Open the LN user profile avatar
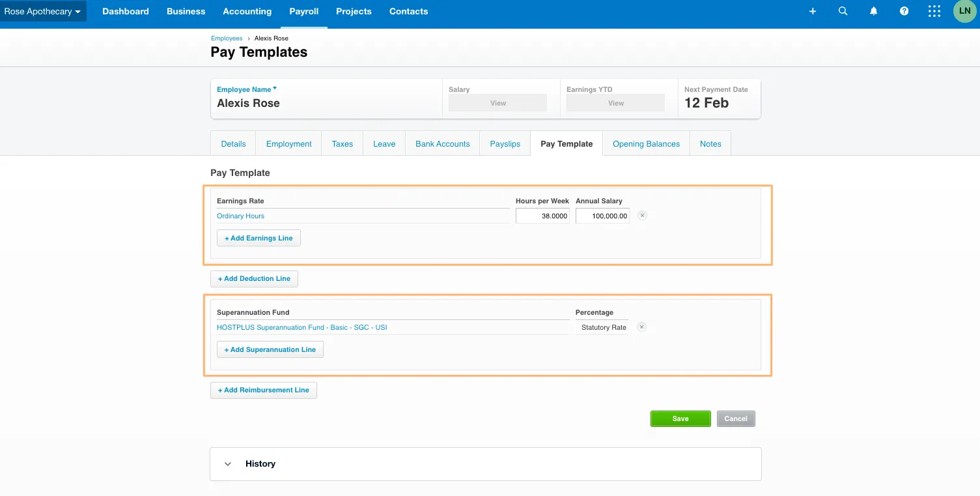Viewport: 980px width, 496px height. tap(964, 12)
